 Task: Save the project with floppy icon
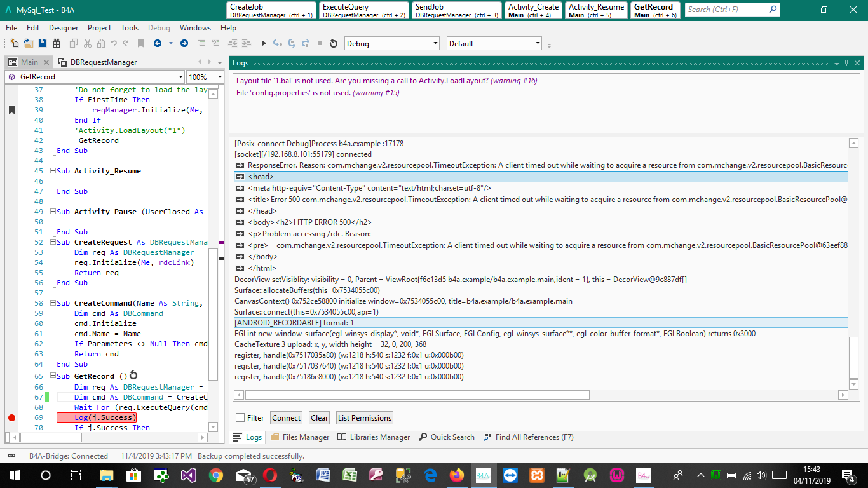[x=43, y=43]
